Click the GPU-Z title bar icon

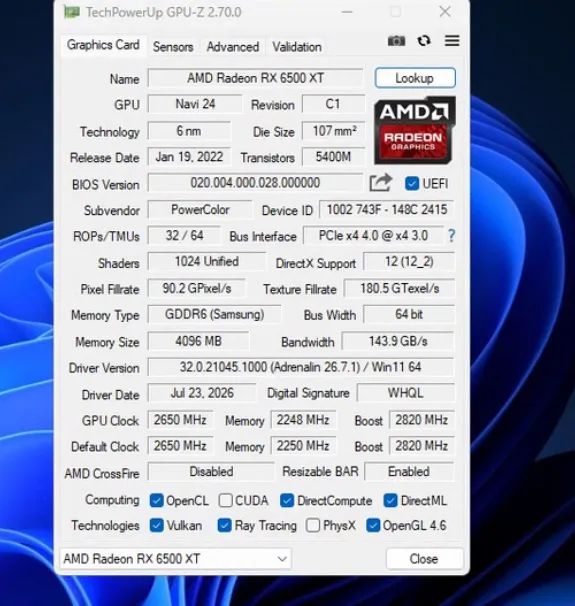(x=72, y=12)
